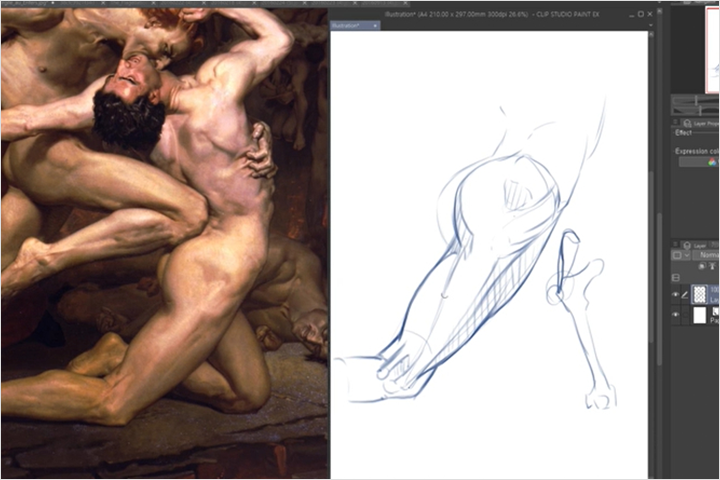Switch to the Layer palette tab
This screenshot has width=720, height=480.
[x=695, y=246]
